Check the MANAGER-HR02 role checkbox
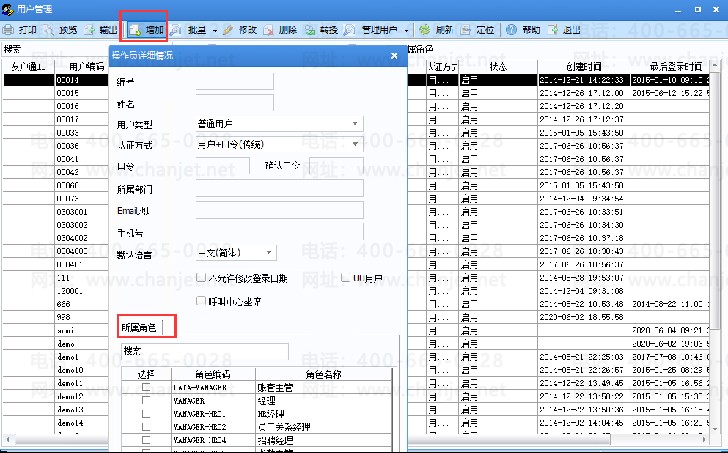728x453 pixels. click(x=146, y=426)
